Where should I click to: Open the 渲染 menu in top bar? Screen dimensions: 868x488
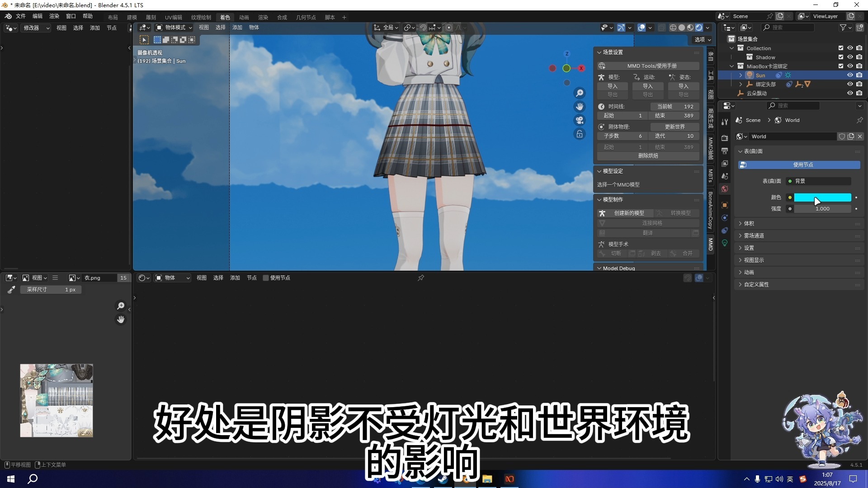(54, 16)
